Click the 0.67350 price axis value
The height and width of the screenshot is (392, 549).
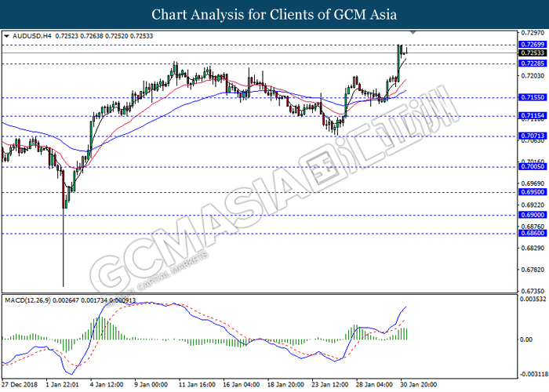(x=533, y=291)
